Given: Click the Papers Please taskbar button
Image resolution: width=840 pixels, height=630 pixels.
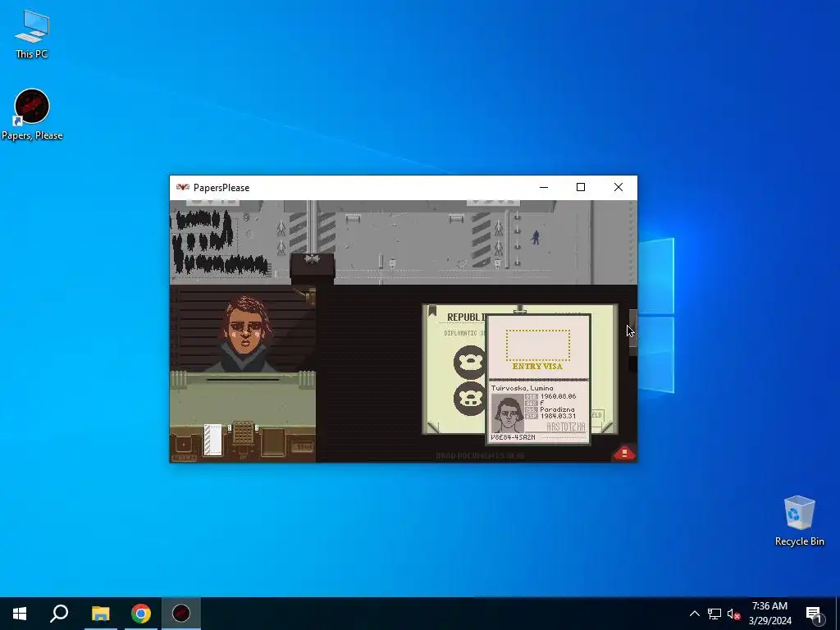Looking at the screenshot, I should (181, 614).
